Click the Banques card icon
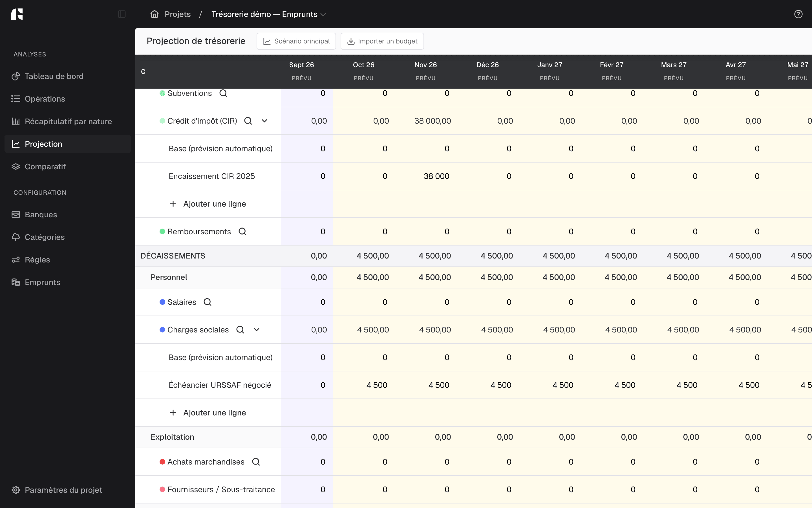 (16, 214)
